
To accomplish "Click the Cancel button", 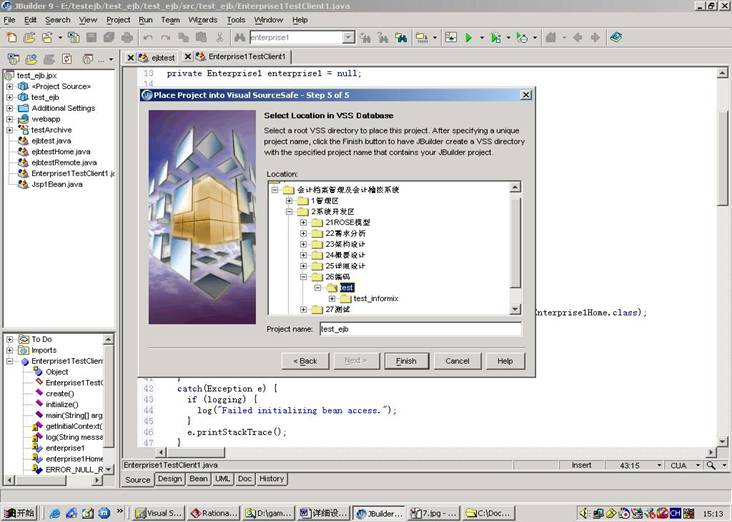I will coord(457,361).
